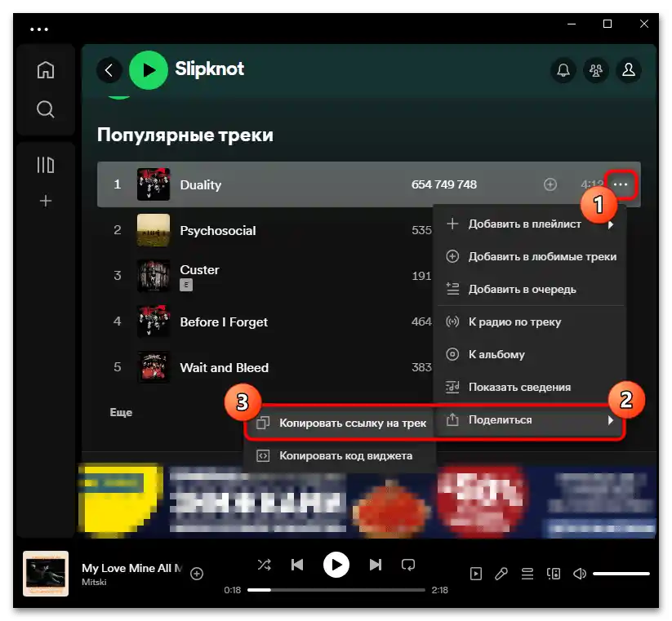The image size is (672, 621).
Task: Open the playback queue
Action: tap(527, 573)
